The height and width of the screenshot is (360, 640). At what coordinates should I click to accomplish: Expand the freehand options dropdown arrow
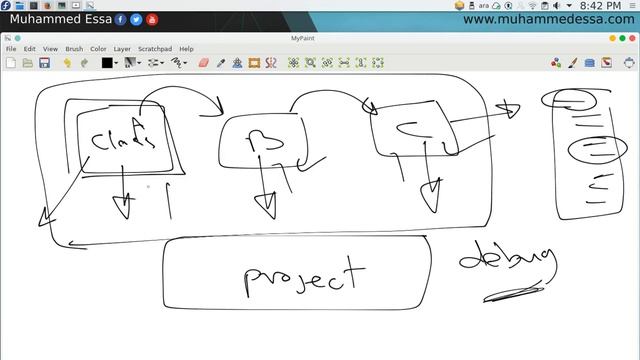(x=186, y=63)
